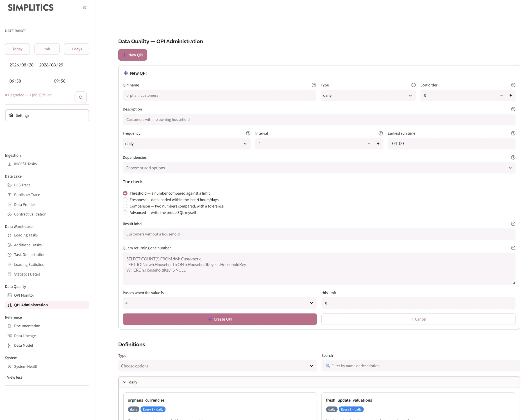Click the Earliest run time field

pos(451,144)
